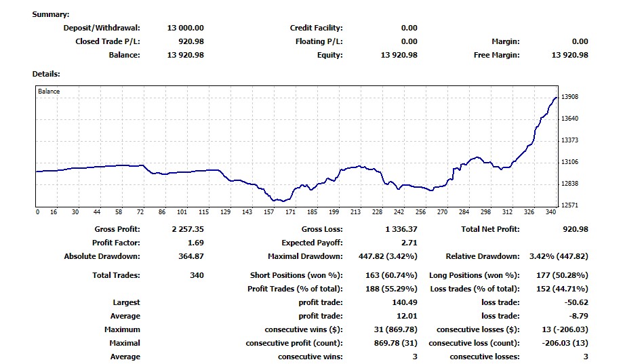Image resolution: width=623 pixels, height=364 pixels.
Task: Click the Details section heading
Action: (46, 74)
